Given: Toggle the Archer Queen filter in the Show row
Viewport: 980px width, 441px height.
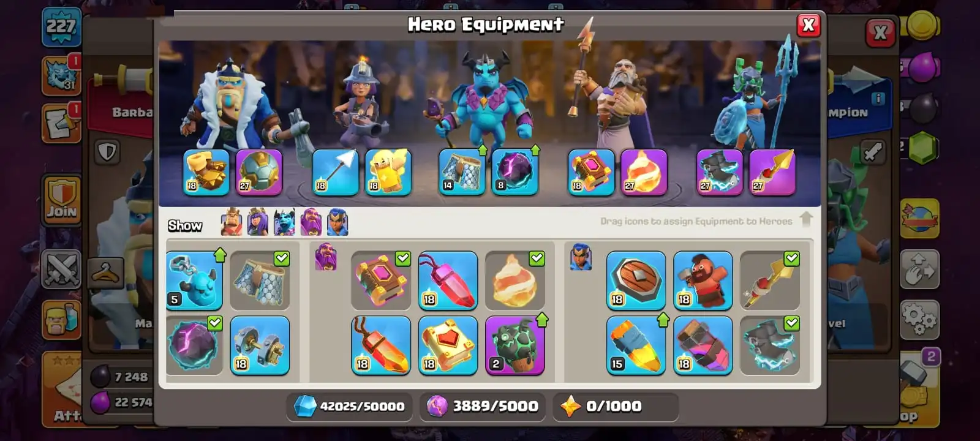Looking at the screenshot, I should click(258, 222).
